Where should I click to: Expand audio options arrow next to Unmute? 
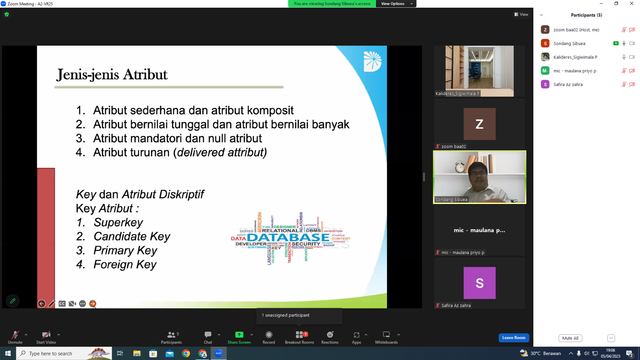pyautogui.click(x=26, y=335)
